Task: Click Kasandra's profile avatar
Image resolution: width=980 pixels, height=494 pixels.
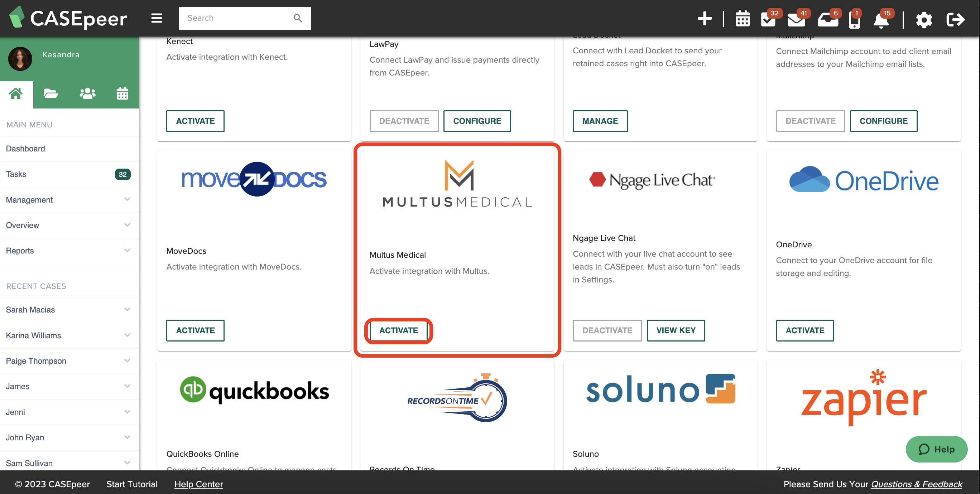Action: (x=20, y=59)
